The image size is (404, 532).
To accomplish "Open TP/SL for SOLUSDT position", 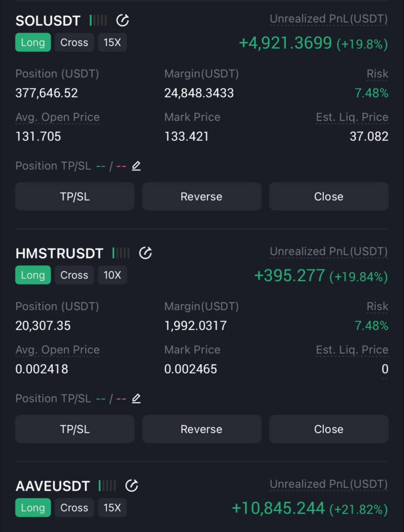I will [75, 197].
